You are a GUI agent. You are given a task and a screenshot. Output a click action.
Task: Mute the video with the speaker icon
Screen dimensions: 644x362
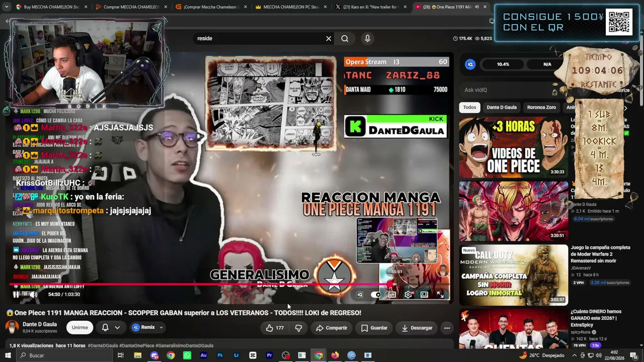click(33, 295)
